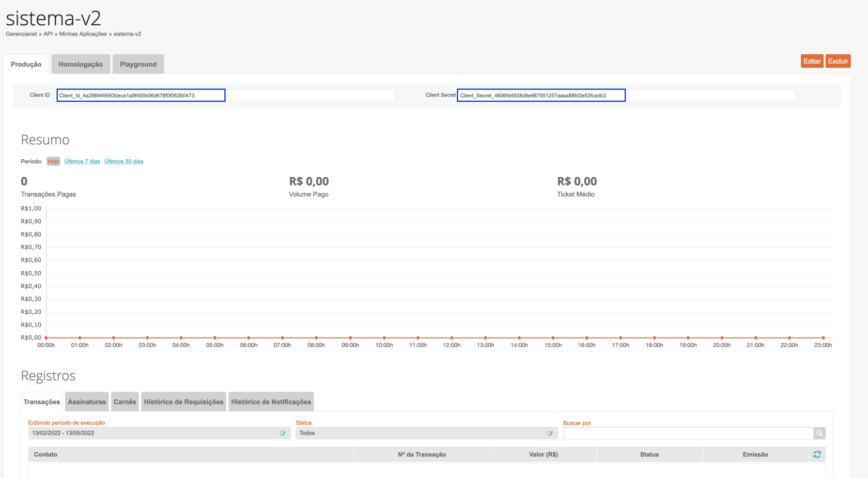Viewport: 868px width, 478px height.
Task: Click the Status column header
Action: 649,454
